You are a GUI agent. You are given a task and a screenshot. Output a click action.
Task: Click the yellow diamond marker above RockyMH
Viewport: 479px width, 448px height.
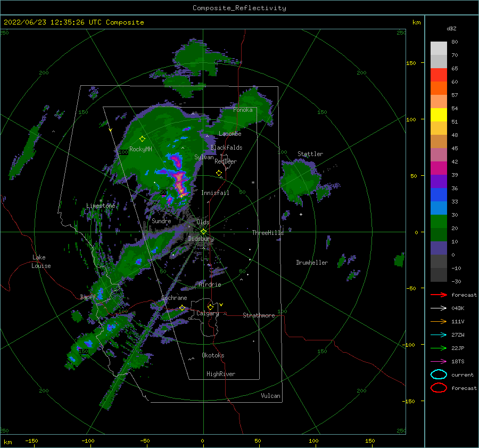click(142, 139)
